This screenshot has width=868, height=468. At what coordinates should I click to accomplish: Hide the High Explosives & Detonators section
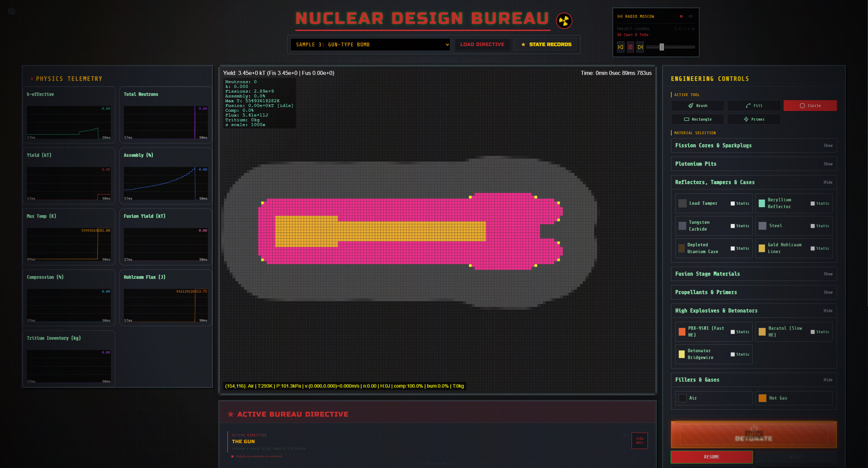828,311
